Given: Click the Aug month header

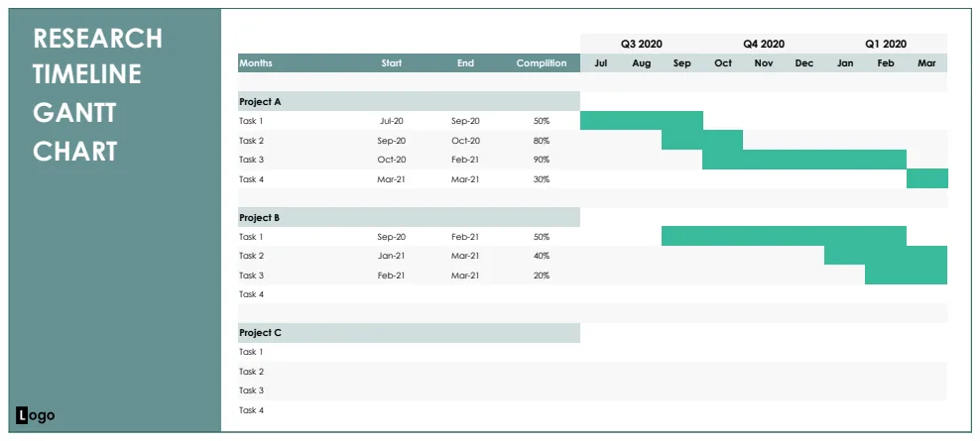Looking at the screenshot, I should click(x=641, y=63).
